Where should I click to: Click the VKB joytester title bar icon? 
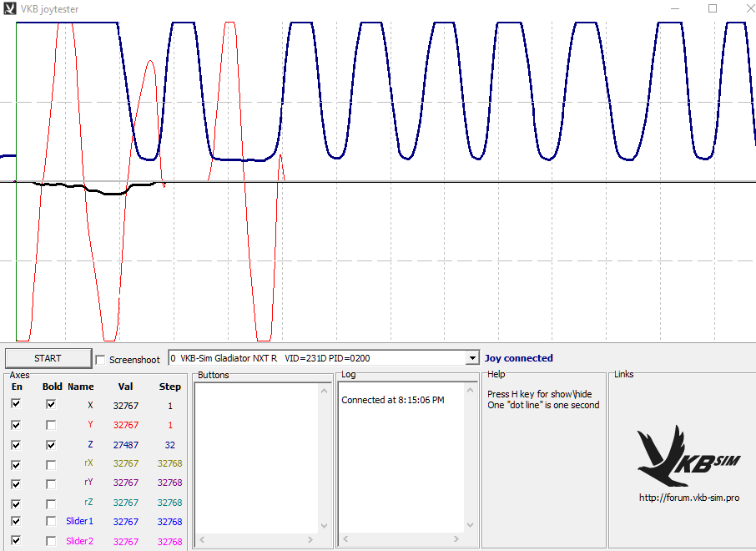[x=10, y=8]
